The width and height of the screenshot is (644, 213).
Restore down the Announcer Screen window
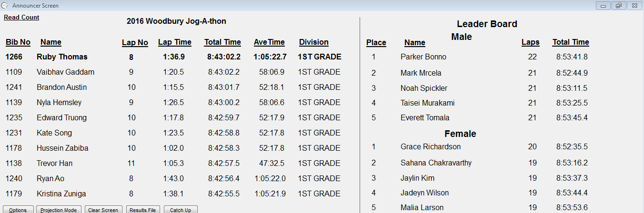(x=618, y=5)
